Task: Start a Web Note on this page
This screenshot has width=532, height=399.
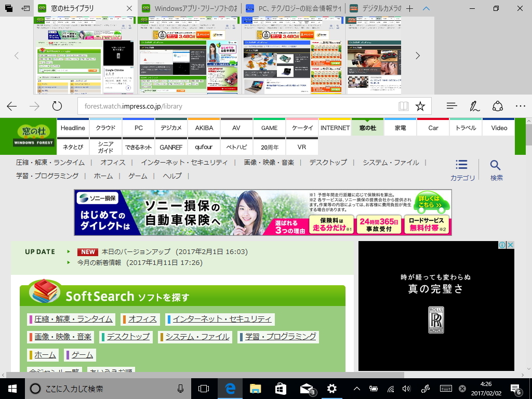Action: (474, 106)
